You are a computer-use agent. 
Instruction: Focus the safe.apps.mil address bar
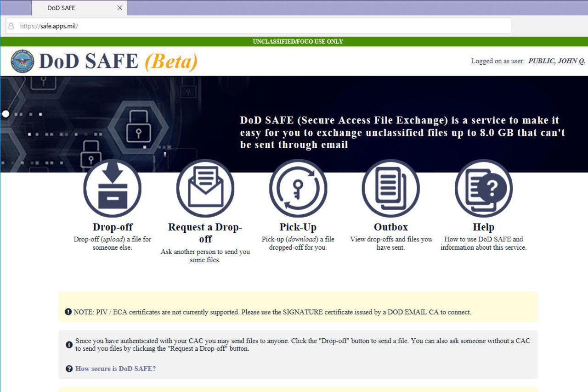click(257, 26)
